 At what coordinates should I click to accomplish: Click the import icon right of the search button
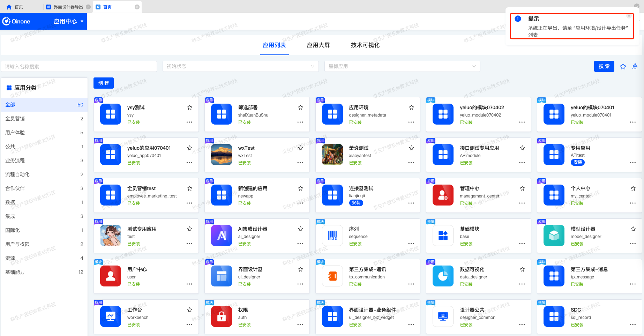635,66
